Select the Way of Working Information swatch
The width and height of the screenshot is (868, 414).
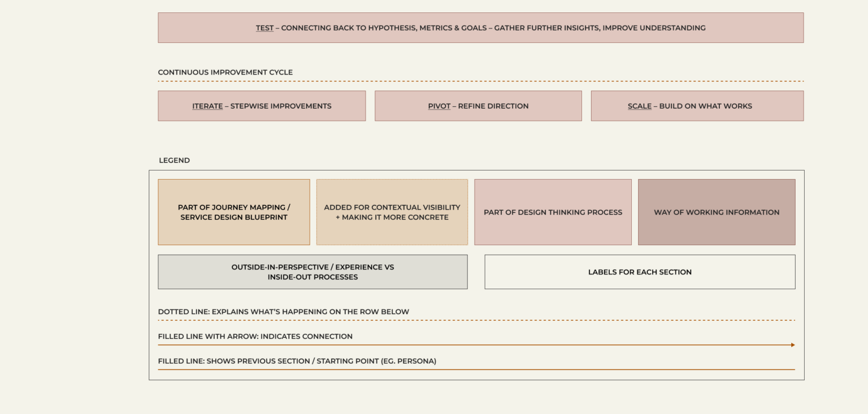[x=717, y=212]
